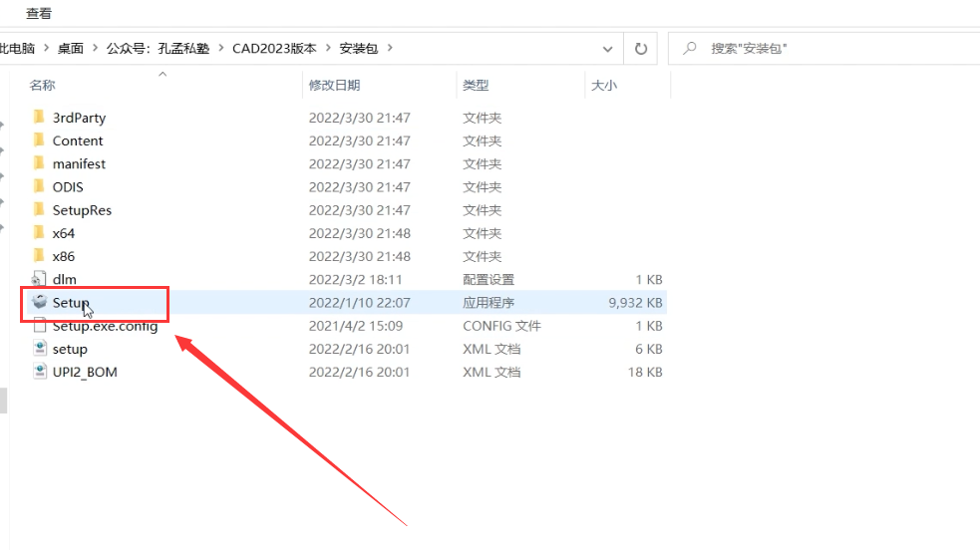Viewport: 980px width, 550px height.
Task: Click the setup XML document icon
Action: pyautogui.click(x=39, y=349)
